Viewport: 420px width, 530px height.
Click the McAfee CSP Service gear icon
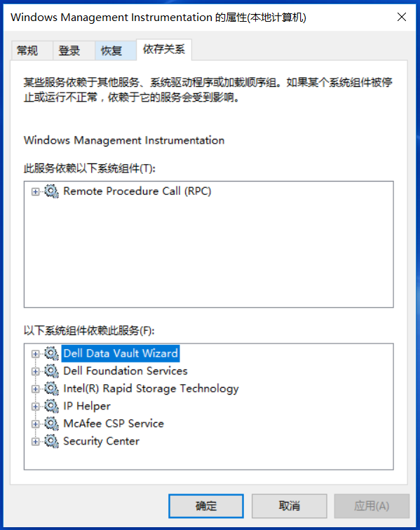click(51, 424)
